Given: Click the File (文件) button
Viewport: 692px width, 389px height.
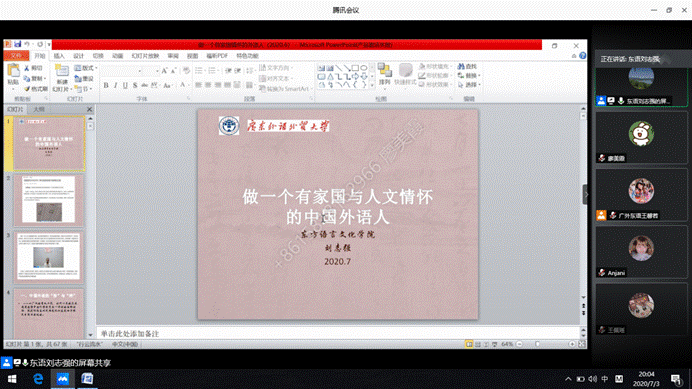Looking at the screenshot, I should point(16,56).
